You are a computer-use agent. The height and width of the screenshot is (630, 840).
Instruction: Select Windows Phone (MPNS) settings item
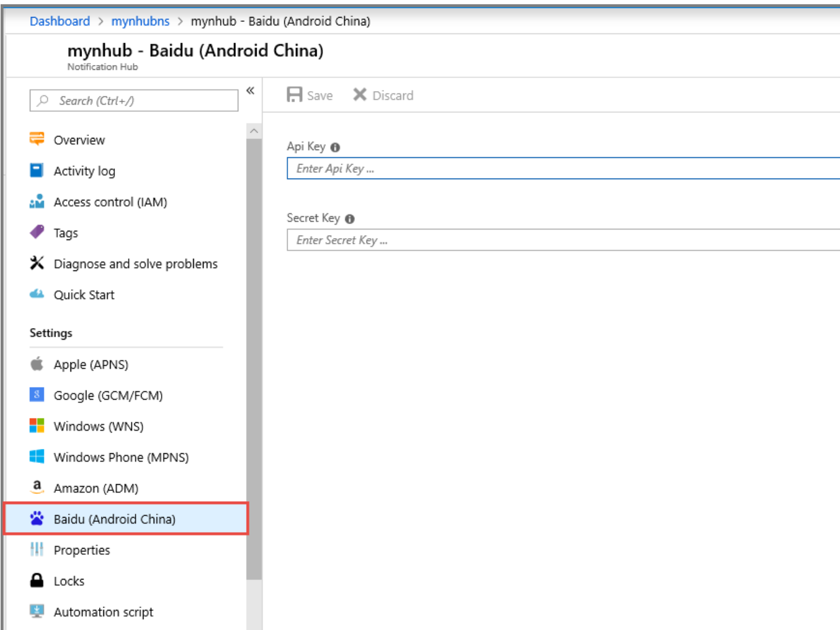click(121, 457)
